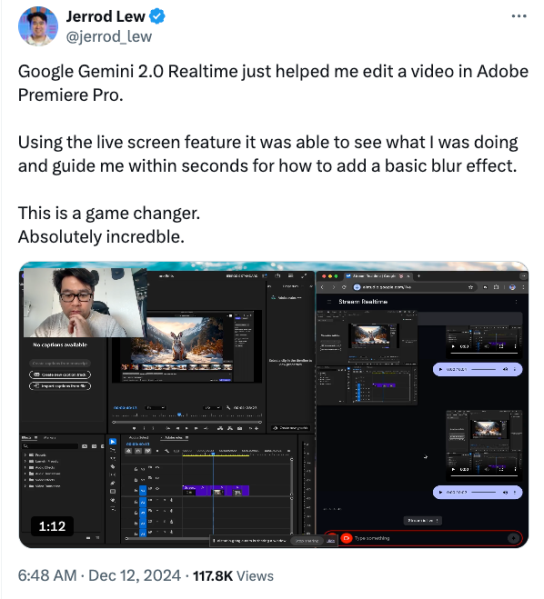The image size is (544, 599).
Task: Toggle the V1 track lock
Action: 136,490
